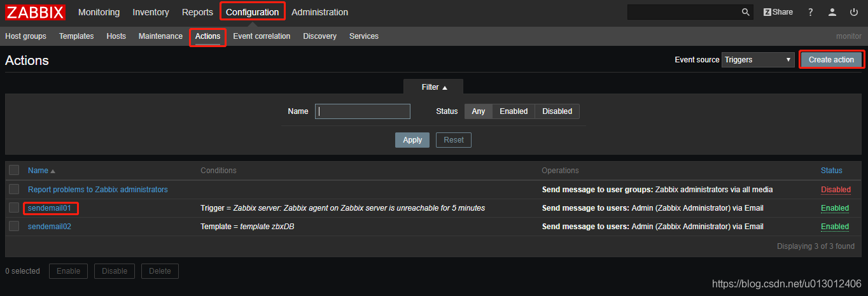The height and width of the screenshot is (296, 868).
Task: Open the Administration menu
Action: tap(319, 12)
